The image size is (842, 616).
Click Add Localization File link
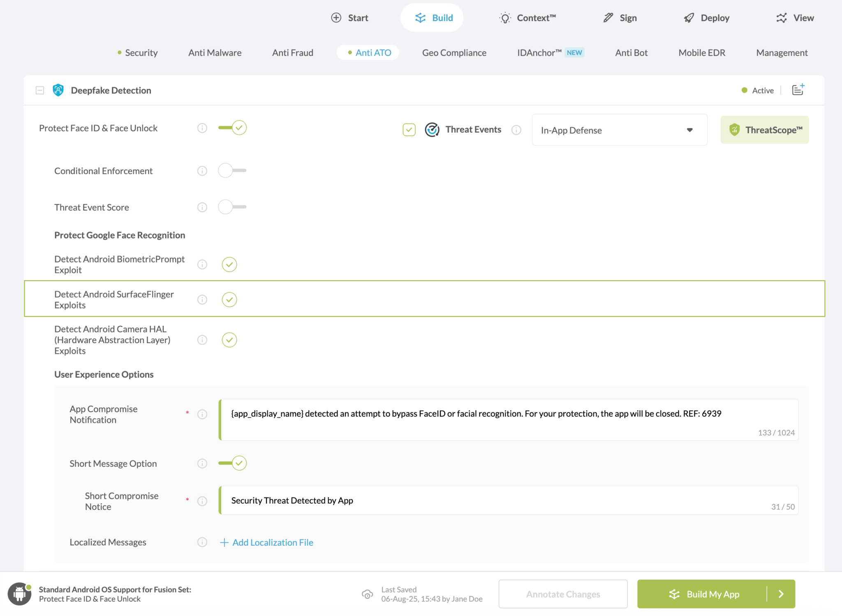click(x=266, y=542)
